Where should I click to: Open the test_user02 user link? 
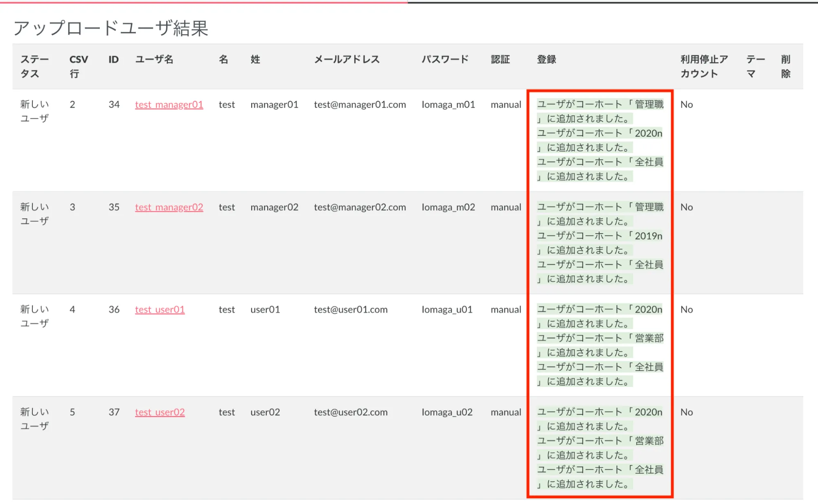(x=160, y=412)
